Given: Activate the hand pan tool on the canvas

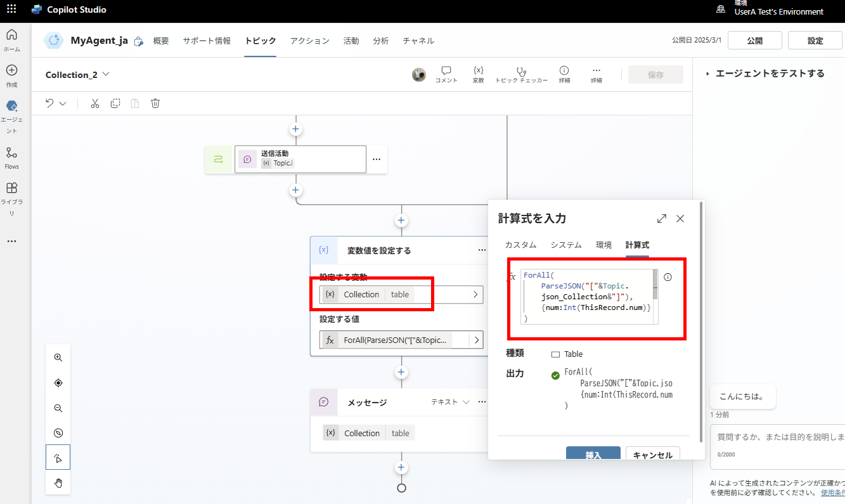Looking at the screenshot, I should pos(58,483).
